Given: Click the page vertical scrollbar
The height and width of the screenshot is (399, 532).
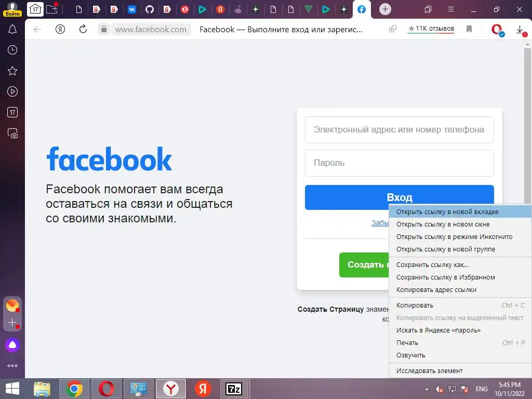Looking at the screenshot, I should pos(528,126).
